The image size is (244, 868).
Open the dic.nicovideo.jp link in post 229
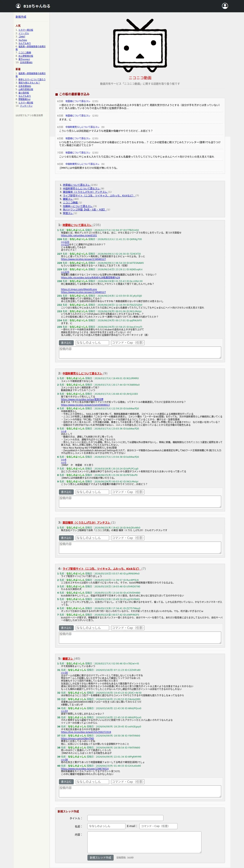click(90, 278)
